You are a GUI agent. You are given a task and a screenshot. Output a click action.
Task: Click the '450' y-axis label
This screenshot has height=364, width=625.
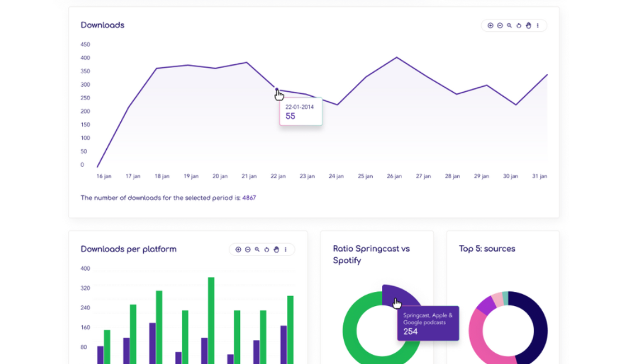85,44
